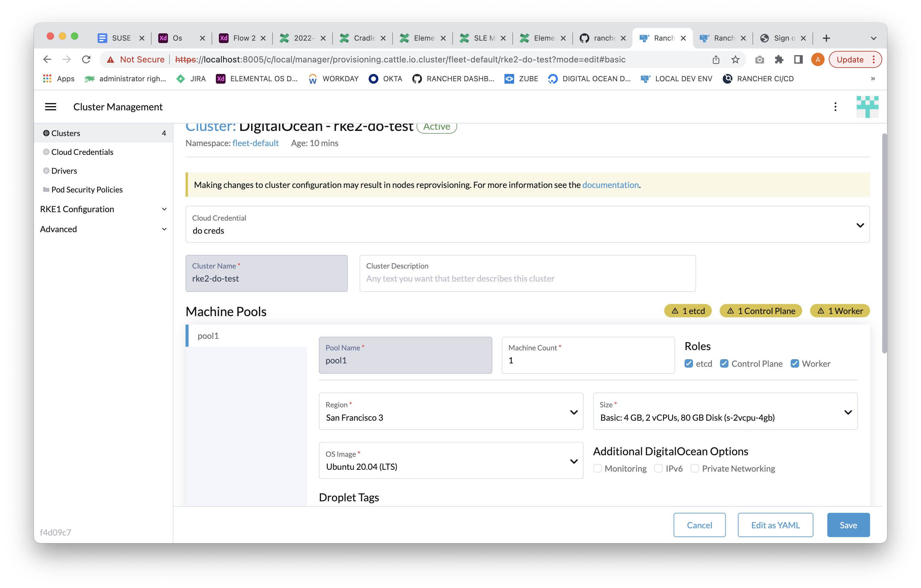Open the documentation link in banner
Image resolution: width=921 pixels, height=588 pixels.
610,185
